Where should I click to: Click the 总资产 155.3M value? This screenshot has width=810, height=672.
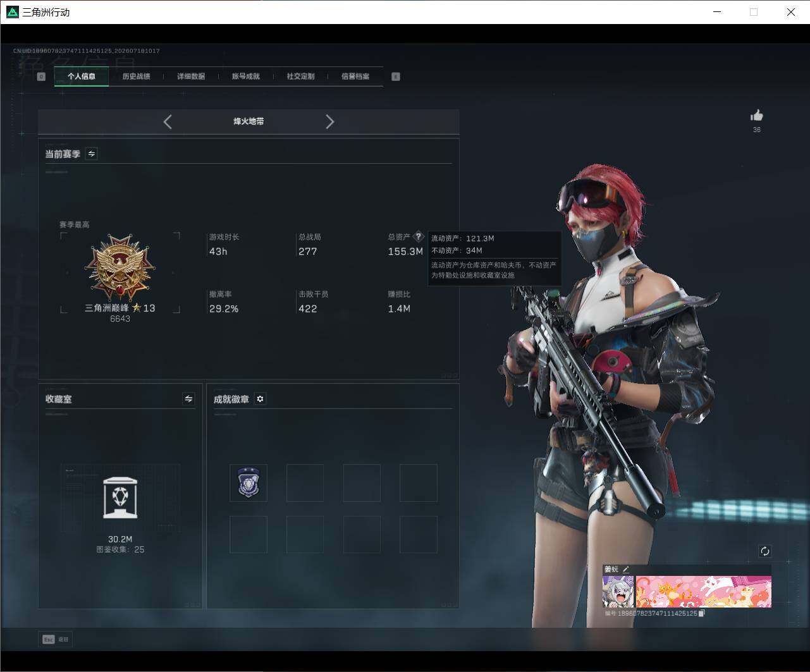tap(405, 252)
